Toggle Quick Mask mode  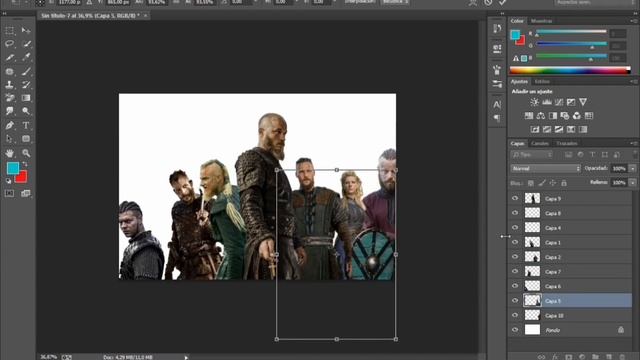click(9, 193)
